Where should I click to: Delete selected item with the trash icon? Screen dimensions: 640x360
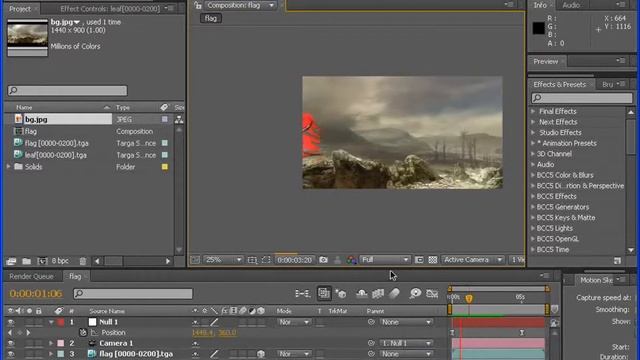(x=83, y=261)
